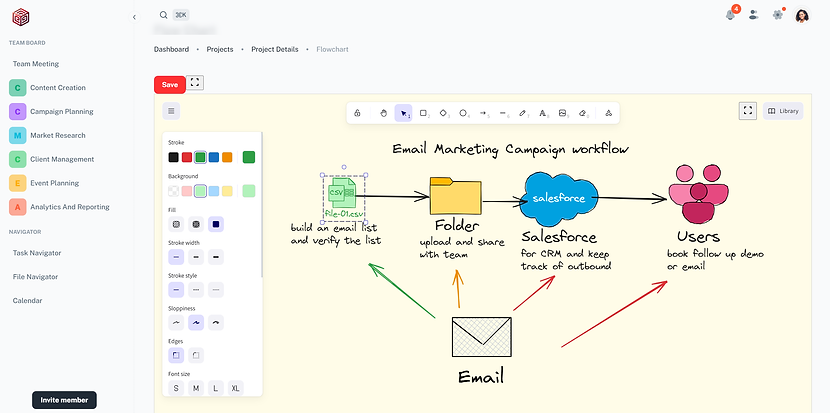Open File Navigator
This screenshot has height=413, width=830.
coord(35,277)
